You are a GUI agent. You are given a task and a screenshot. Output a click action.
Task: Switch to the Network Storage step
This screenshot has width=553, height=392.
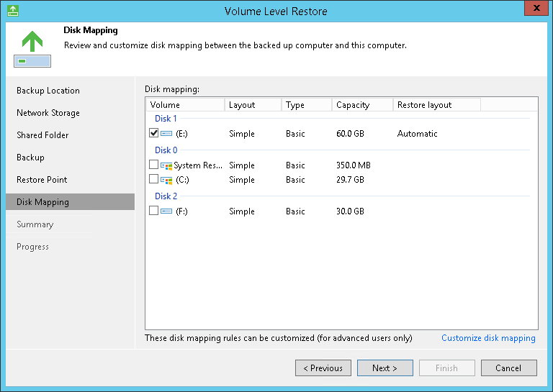(x=48, y=113)
